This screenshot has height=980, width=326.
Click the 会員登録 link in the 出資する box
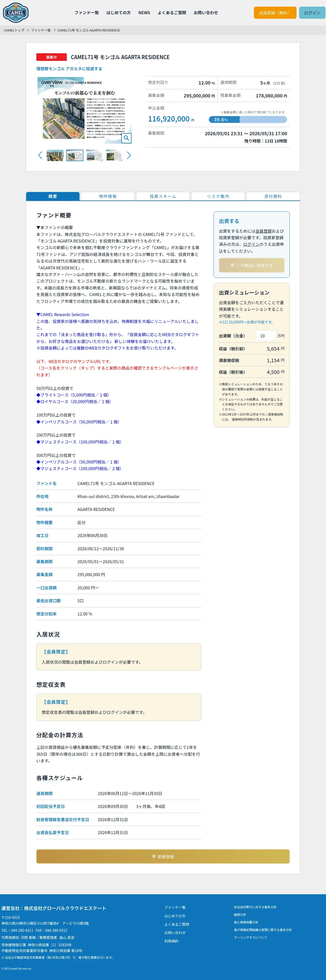point(264,231)
